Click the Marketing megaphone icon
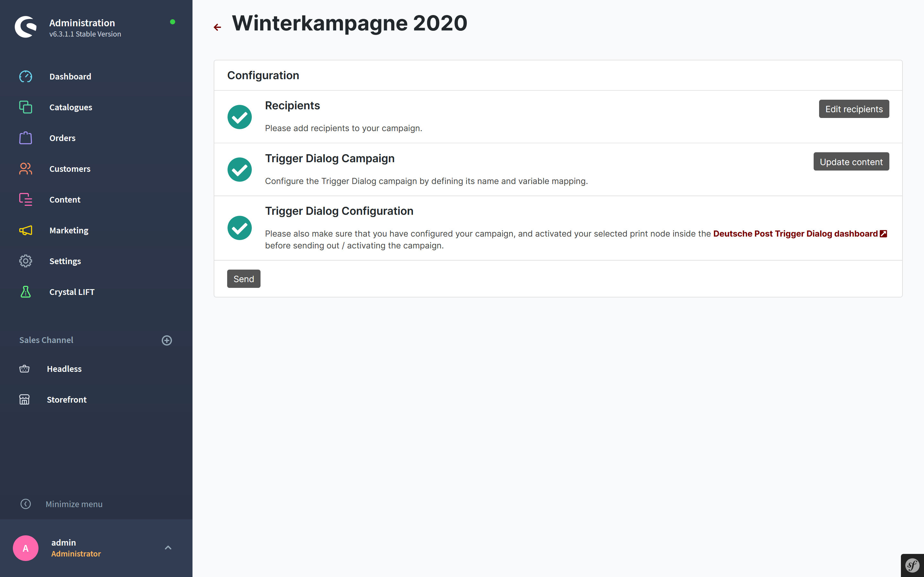924x577 pixels. [26, 230]
